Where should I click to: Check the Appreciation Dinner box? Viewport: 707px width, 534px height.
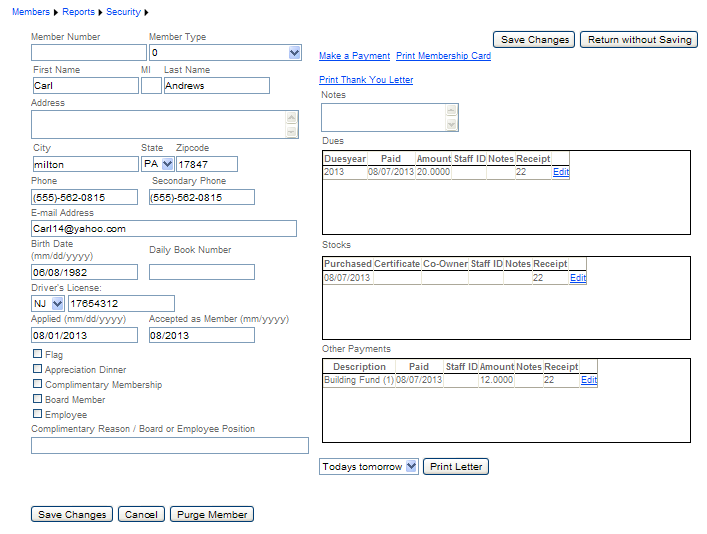tap(37, 369)
